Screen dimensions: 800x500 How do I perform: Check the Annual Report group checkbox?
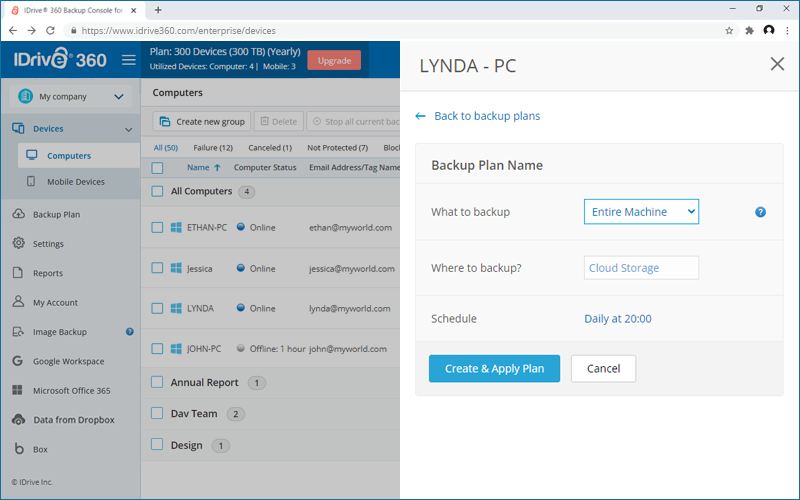pyautogui.click(x=157, y=382)
